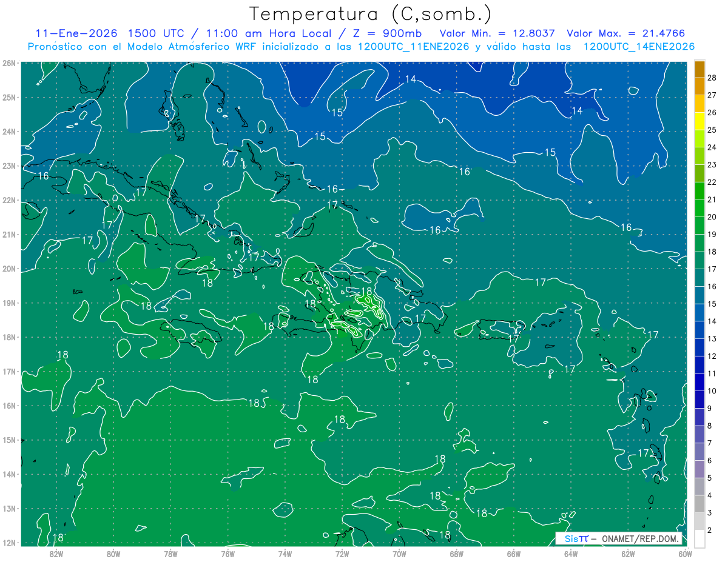Click the '12N' latitude axis label

[9, 542]
